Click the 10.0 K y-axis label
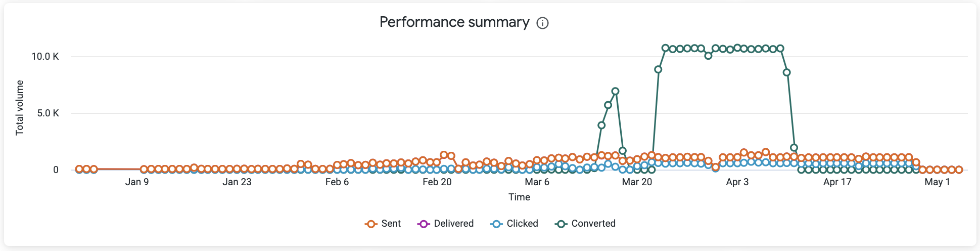The height and width of the screenshot is (251, 980). 45,57
